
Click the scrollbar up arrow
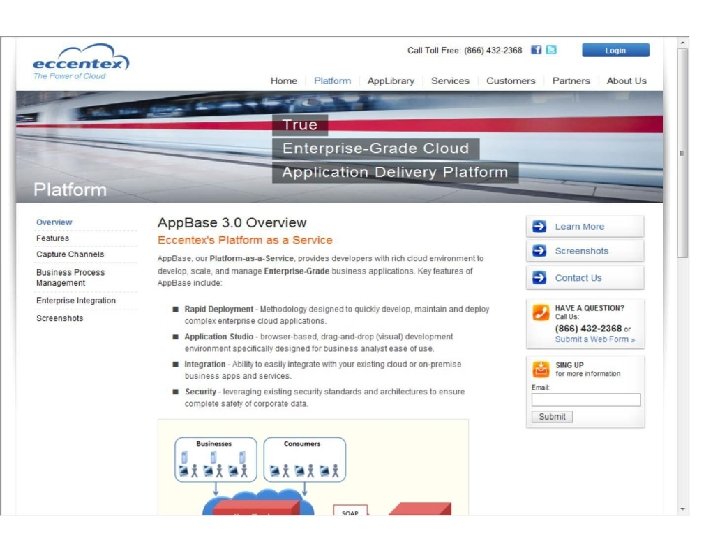[x=682, y=42]
